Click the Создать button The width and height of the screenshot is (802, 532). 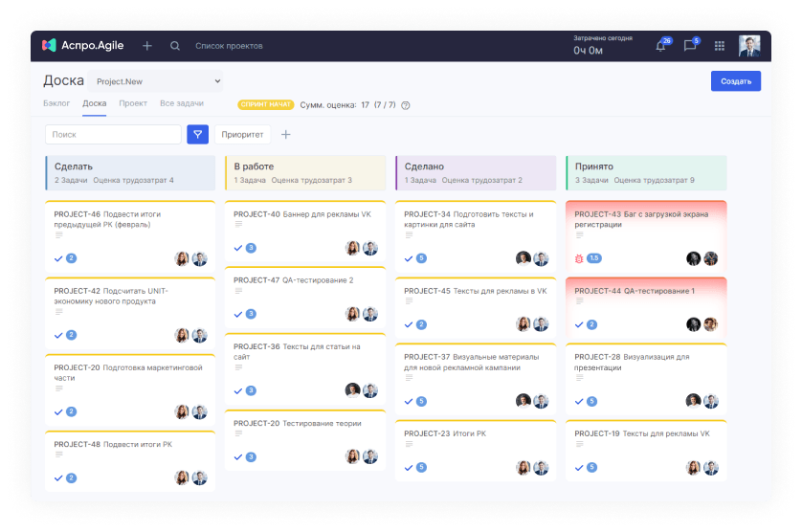736,81
